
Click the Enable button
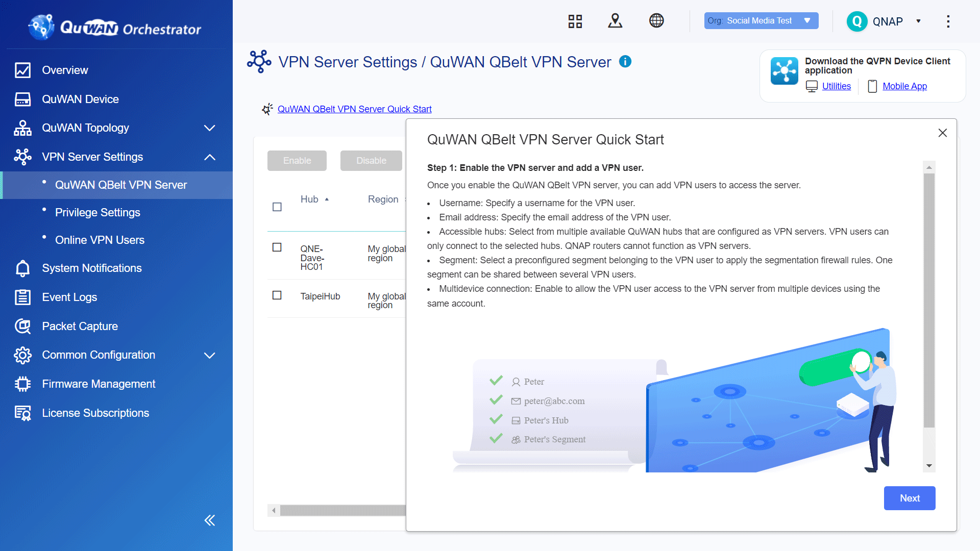(x=297, y=161)
